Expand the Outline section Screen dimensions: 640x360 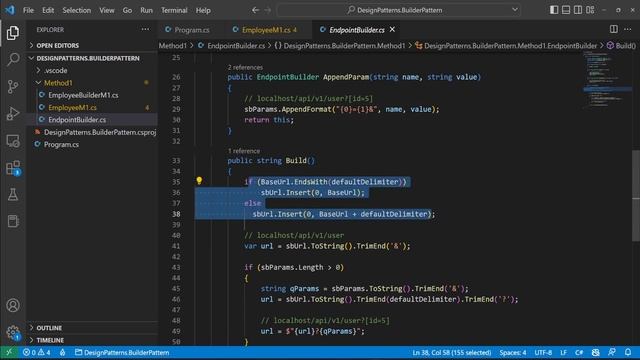click(x=93, y=328)
